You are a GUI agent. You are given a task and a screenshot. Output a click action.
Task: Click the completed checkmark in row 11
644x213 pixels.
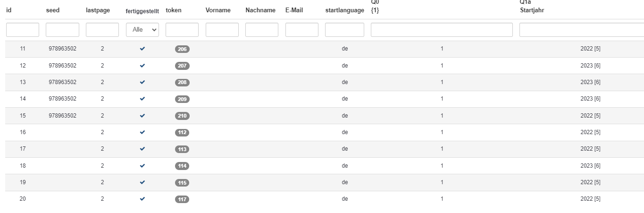coord(142,49)
